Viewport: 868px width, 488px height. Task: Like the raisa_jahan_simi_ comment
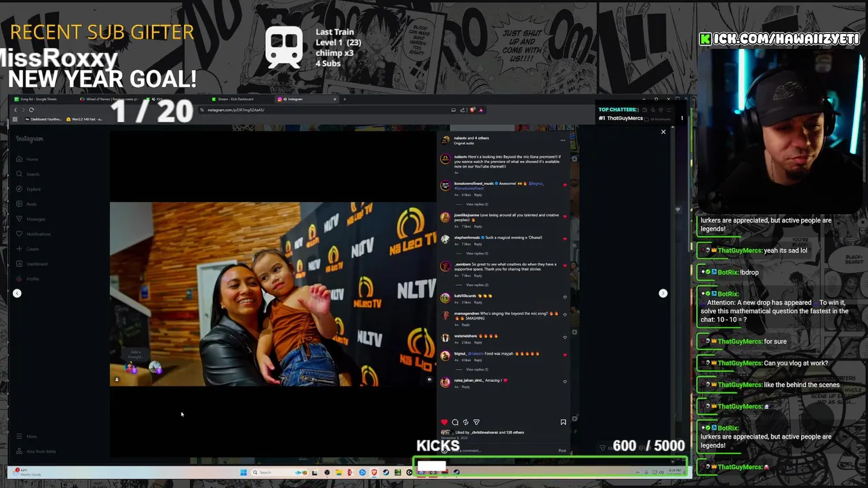[565, 382]
